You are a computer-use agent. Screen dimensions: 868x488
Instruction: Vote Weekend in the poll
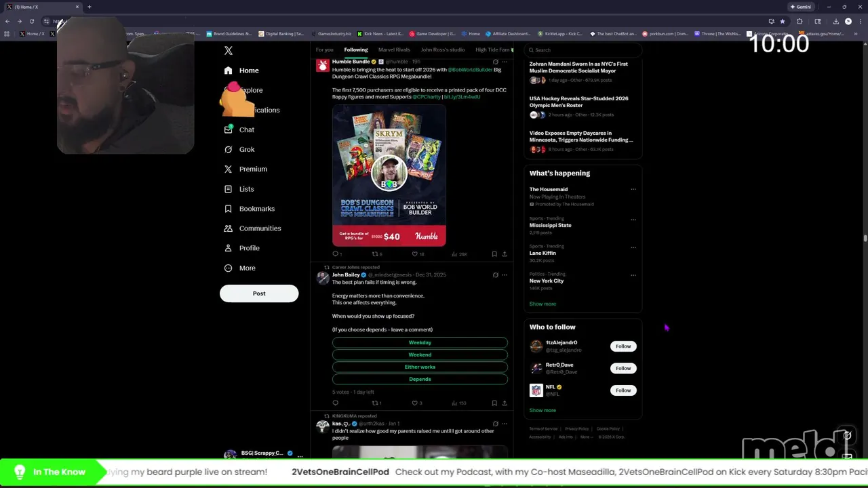click(x=420, y=354)
